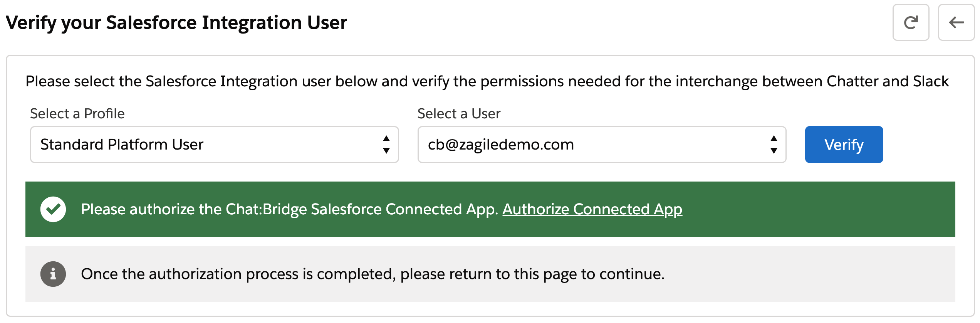Click the white checkmark circle icon
980x323 pixels.
53,209
